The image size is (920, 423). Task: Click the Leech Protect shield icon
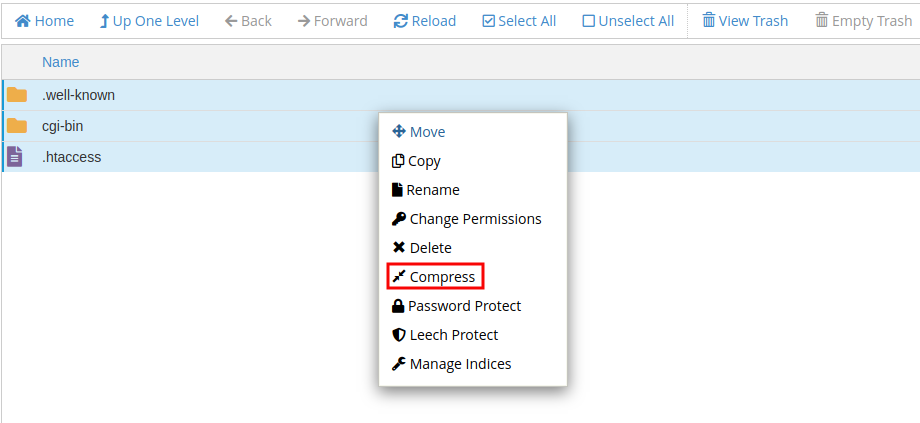(399, 335)
